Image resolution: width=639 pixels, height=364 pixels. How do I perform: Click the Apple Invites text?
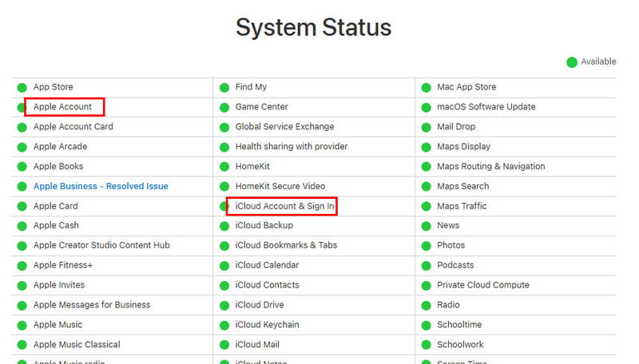point(58,285)
